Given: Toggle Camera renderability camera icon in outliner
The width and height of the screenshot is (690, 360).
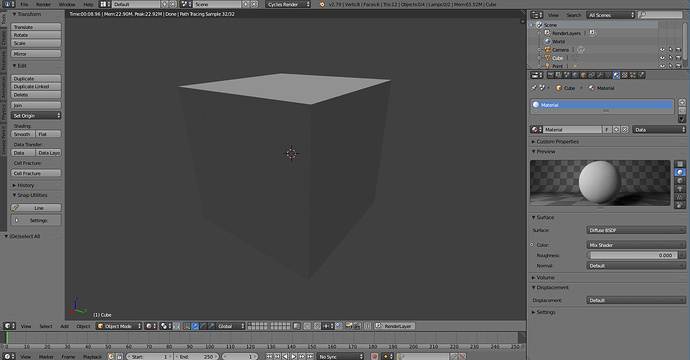Looking at the screenshot, I should click(x=679, y=50).
